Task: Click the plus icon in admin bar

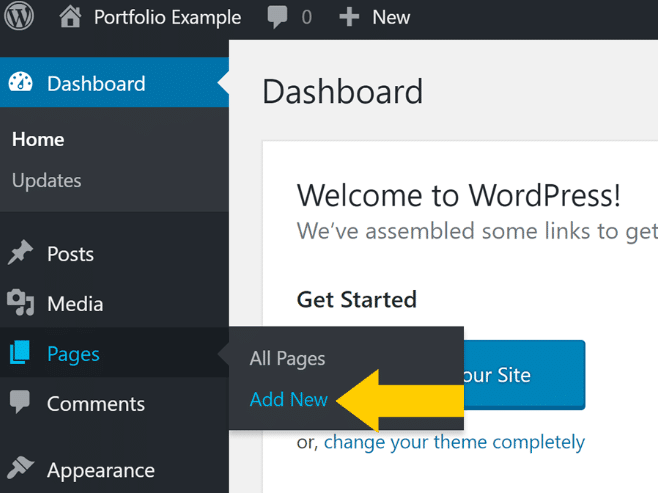Action: pyautogui.click(x=349, y=17)
